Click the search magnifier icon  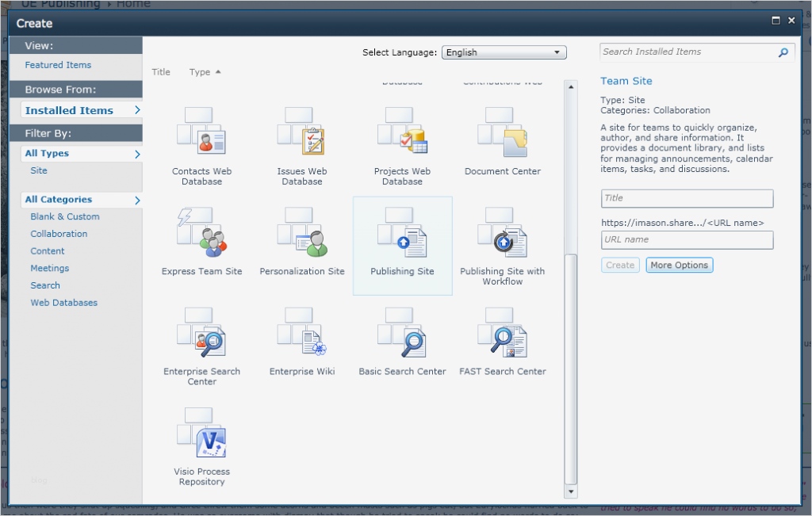pyautogui.click(x=783, y=52)
